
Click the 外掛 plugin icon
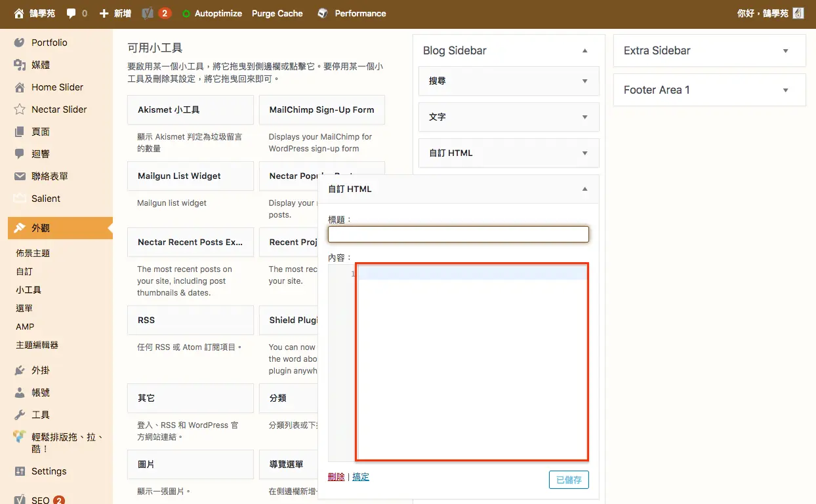[x=20, y=370]
